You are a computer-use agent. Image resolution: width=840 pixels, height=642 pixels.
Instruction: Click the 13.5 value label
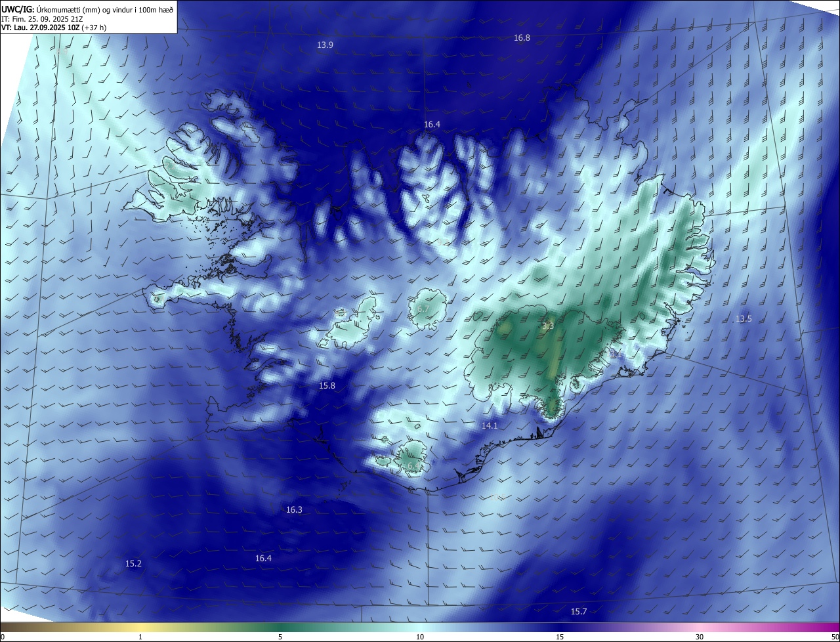(x=744, y=319)
